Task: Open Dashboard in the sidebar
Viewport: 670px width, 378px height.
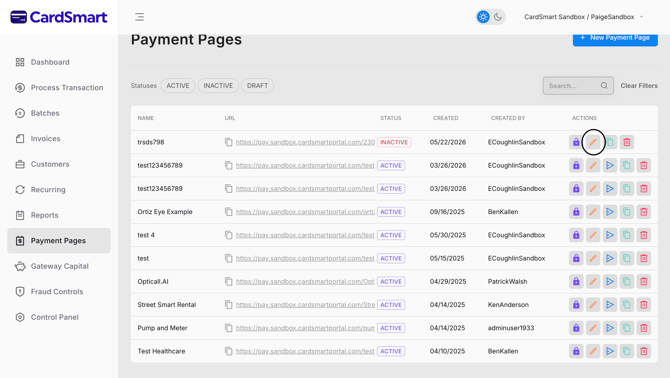Action: pos(59,62)
